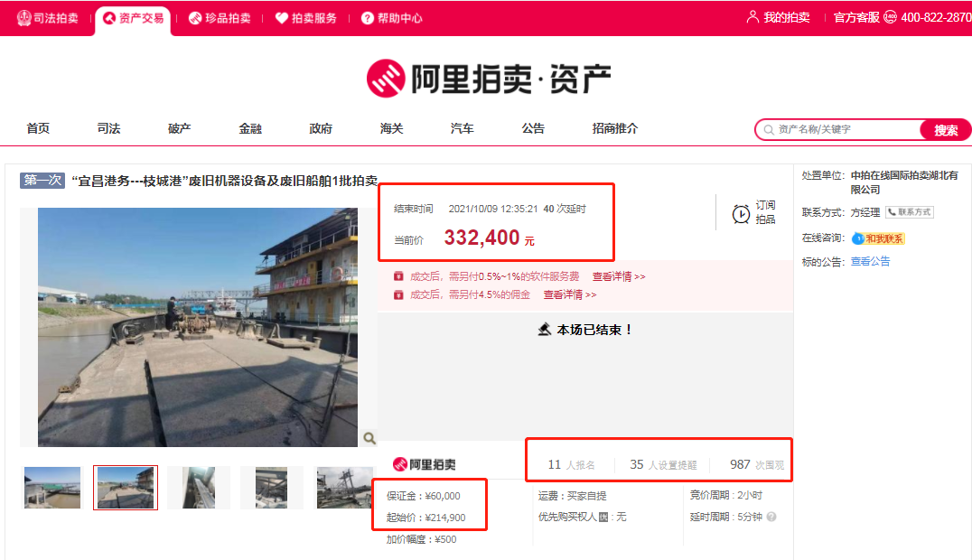
Task: Open the 公告 navigation item
Action: click(x=532, y=128)
